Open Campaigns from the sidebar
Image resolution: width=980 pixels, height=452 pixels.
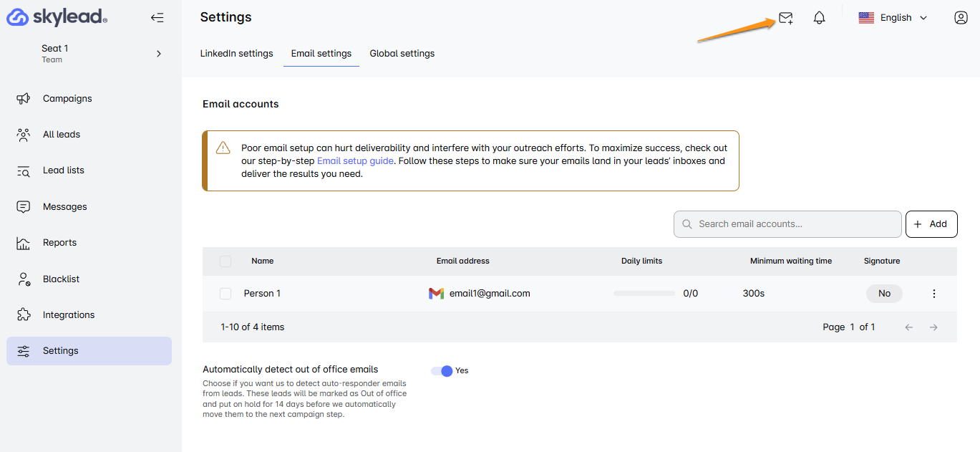[67, 99]
